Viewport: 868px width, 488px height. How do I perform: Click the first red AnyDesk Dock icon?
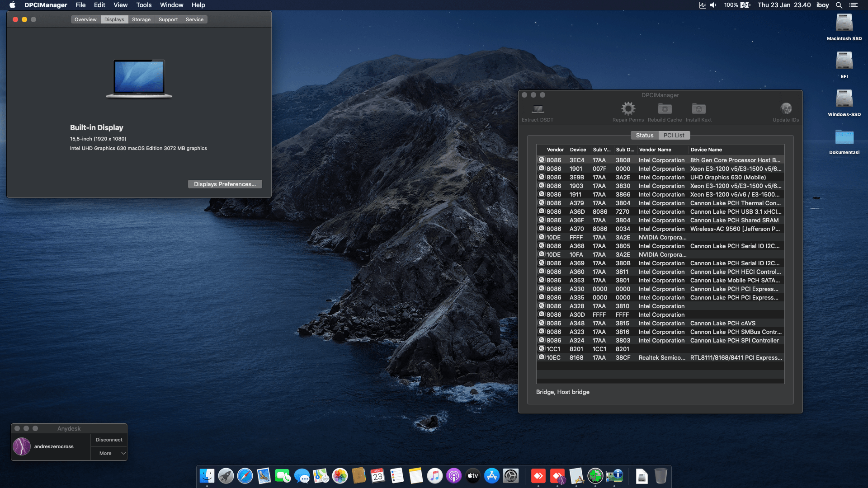(x=538, y=476)
